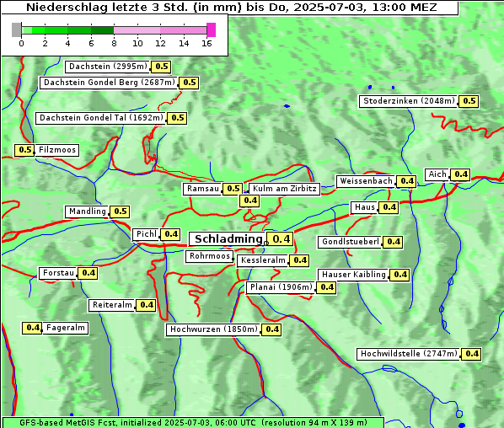Image resolution: width=504 pixels, height=428 pixels.
Task: Select the Planai (1906m) label
Action: coord(281,287)
